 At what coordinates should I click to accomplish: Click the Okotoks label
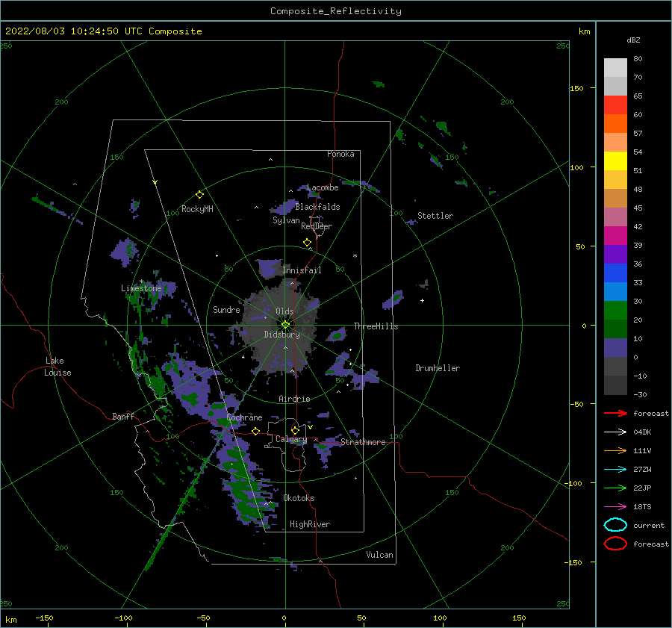[x=299, y=498]
